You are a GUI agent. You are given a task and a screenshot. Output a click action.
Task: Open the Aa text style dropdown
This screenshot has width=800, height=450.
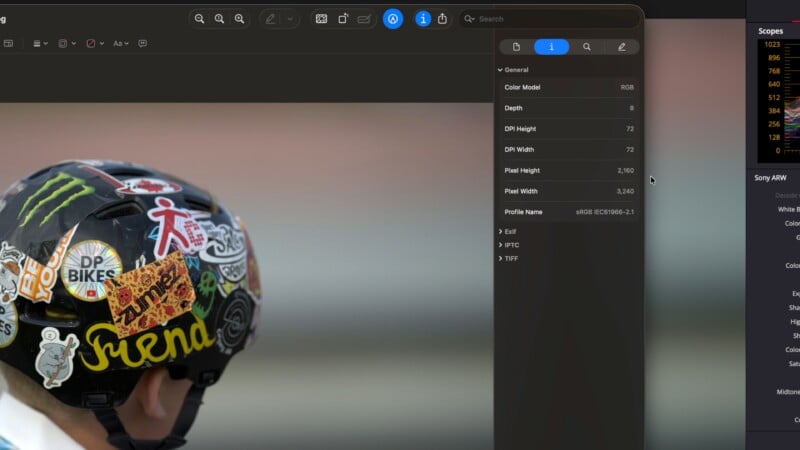pyautogui.click(x=120, y=43)
